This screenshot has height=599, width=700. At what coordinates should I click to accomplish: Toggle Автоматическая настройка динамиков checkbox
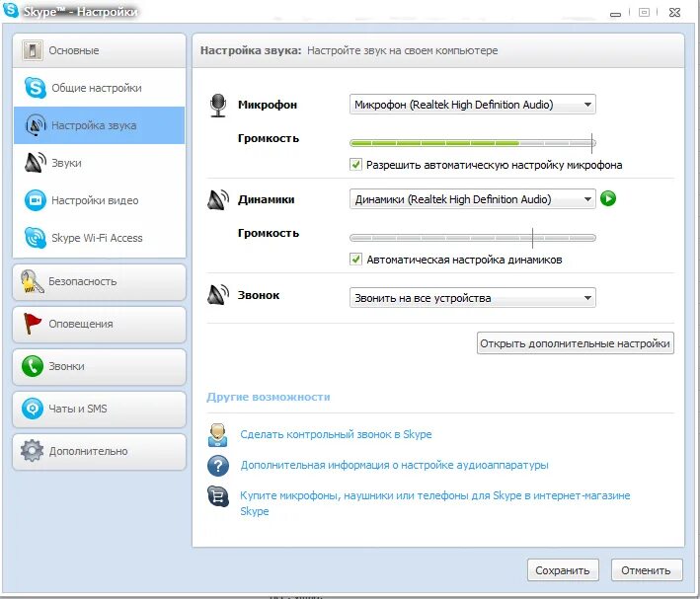click(355, 259)
